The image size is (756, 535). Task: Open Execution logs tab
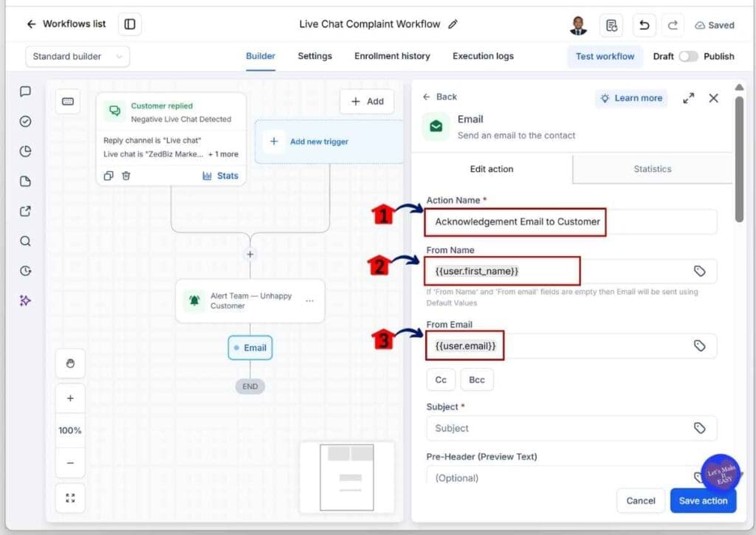[x=483, y=56]
